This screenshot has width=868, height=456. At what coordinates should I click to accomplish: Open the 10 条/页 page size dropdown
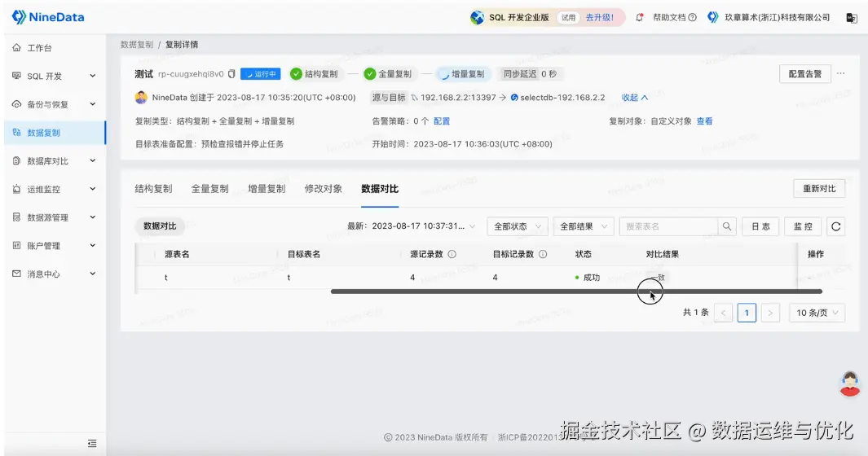pyautogui.click(x=817, y=313)
